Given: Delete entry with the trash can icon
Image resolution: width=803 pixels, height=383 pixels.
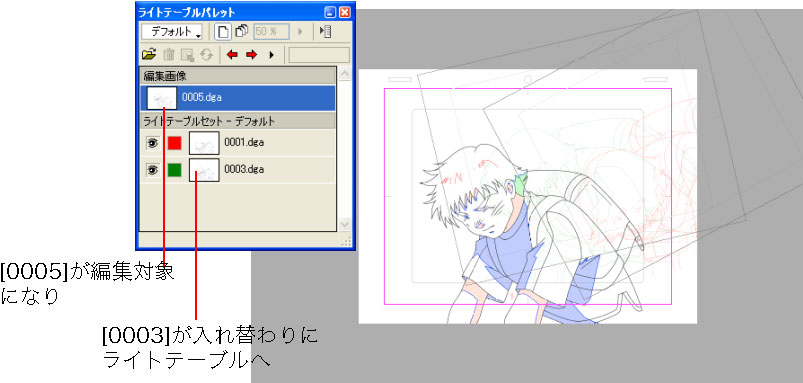Looking at the screenshot, I should (169, 55).
